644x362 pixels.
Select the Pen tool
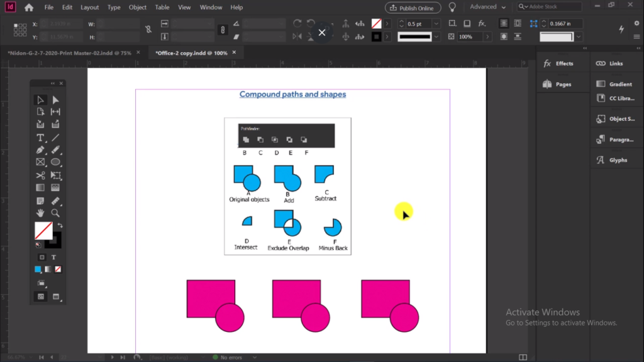(x=40, y=150)
